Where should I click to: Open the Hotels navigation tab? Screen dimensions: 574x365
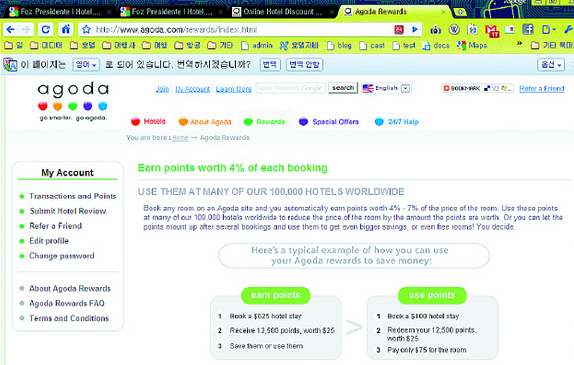pos(148,122)
